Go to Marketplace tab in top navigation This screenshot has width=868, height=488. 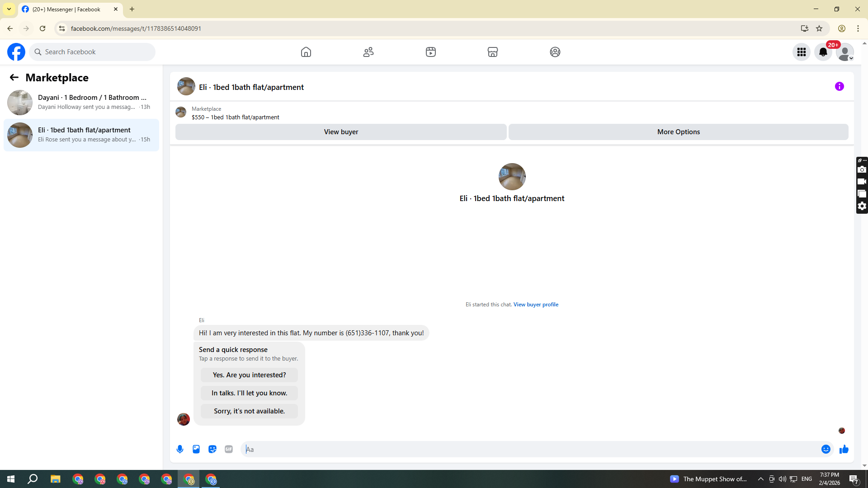coord(492,52)
